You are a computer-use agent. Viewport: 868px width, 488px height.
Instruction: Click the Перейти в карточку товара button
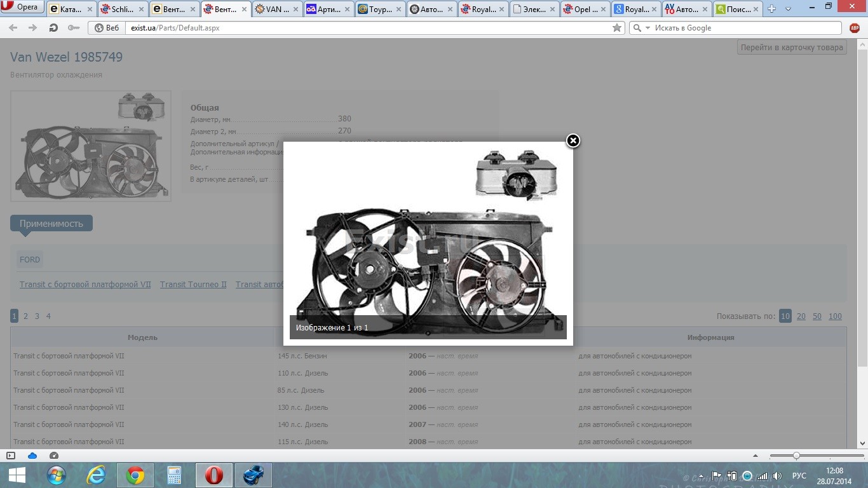click(792, 48)
